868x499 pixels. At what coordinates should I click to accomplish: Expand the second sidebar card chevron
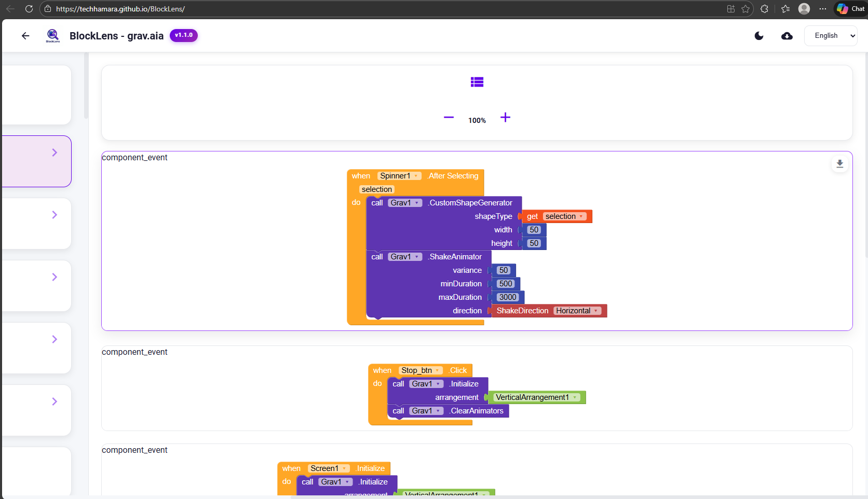(55, 215)
